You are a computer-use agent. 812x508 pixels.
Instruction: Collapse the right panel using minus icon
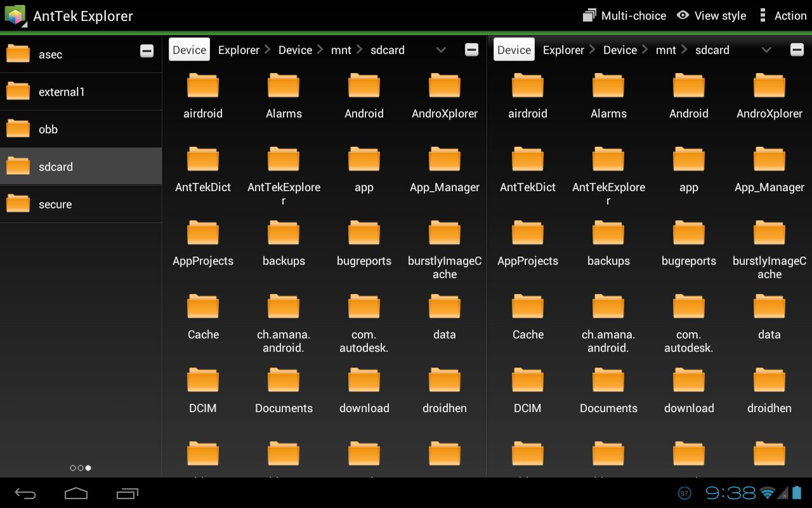797,50
